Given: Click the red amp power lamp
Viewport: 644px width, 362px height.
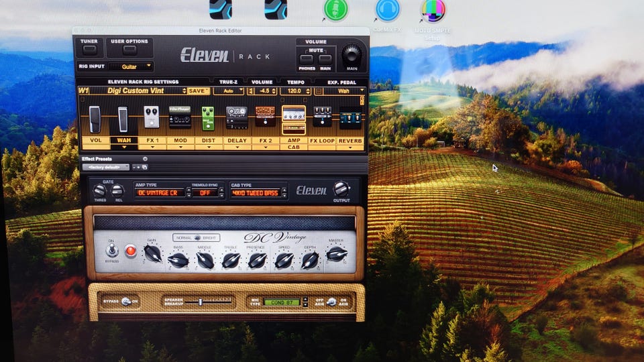Looking at the screenshot, I should click(131, 251).
